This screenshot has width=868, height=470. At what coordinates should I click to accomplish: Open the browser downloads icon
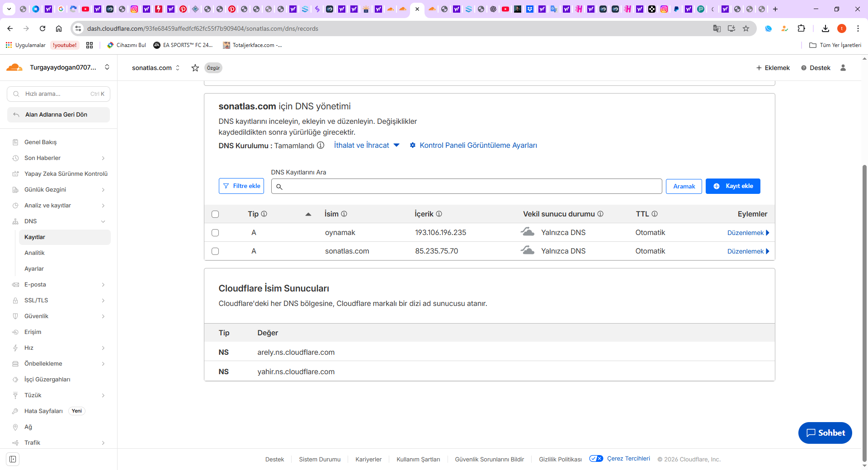[x=826, y=28]
